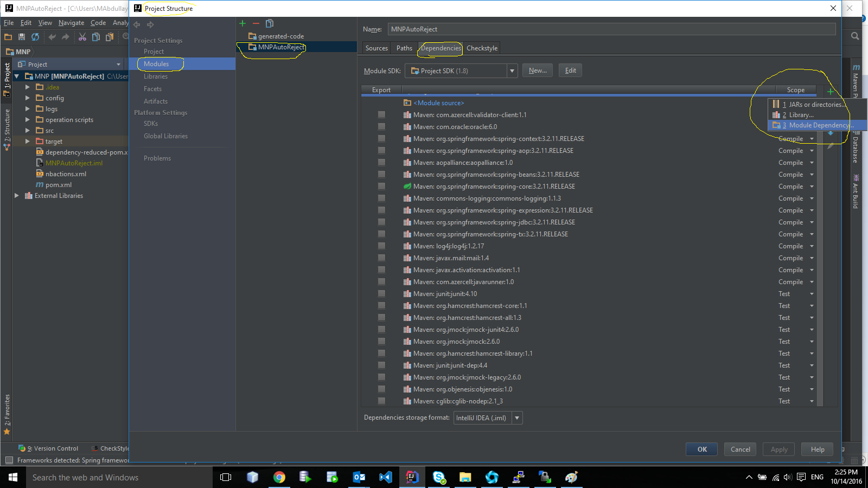Open Outlook from the taskbar
The width and height of the screenshot is (868, 488).
pos(359,477)
